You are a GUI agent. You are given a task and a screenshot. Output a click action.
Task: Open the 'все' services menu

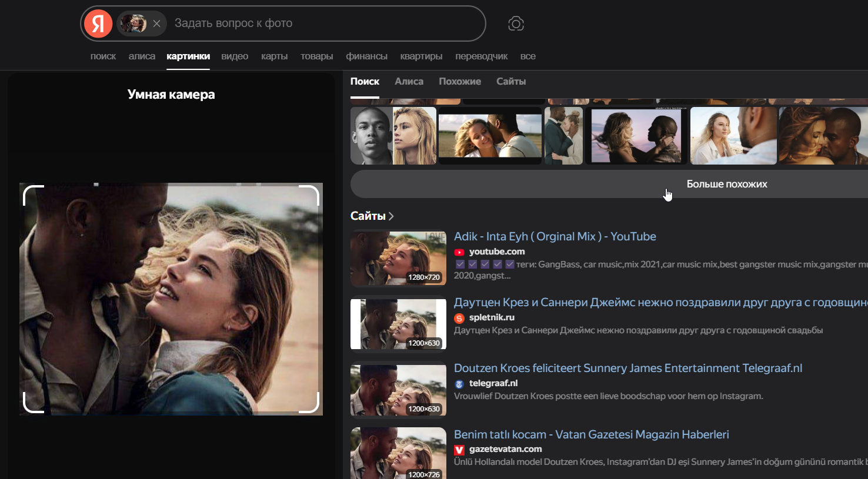528,56
